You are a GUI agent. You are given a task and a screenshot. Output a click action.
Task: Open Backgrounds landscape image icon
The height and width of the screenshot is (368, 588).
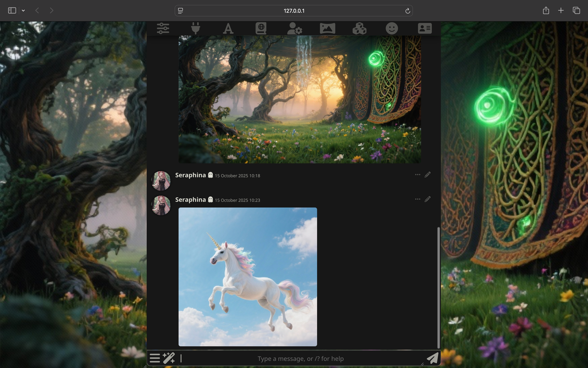(327, 29)
